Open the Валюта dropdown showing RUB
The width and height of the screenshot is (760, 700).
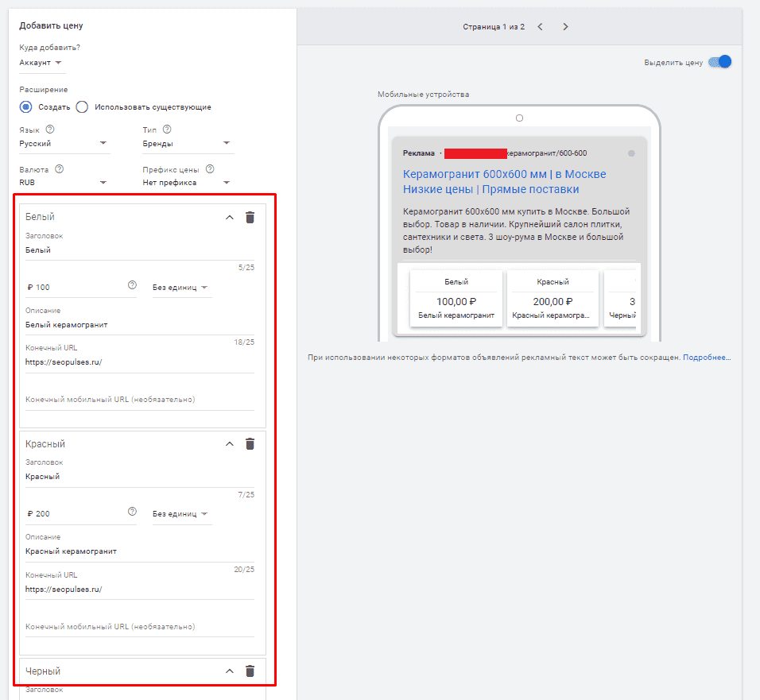click(x=64, y=183)
